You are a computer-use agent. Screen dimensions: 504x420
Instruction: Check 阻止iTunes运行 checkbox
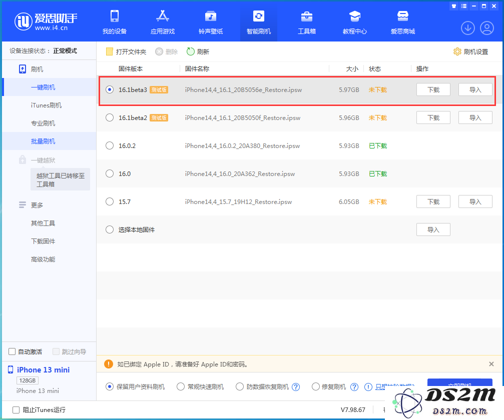click(16, 409)
